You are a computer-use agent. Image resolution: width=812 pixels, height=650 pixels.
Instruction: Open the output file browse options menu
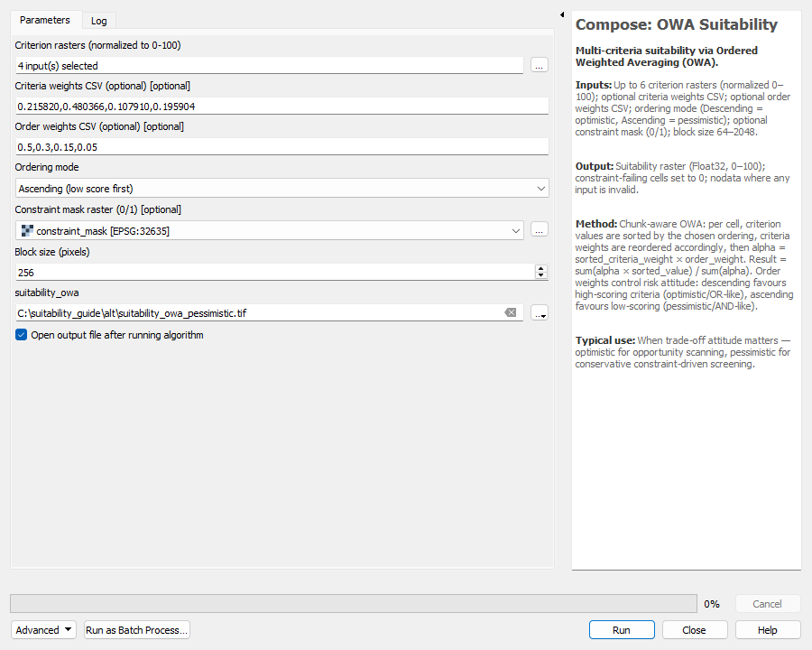(540, 313)
